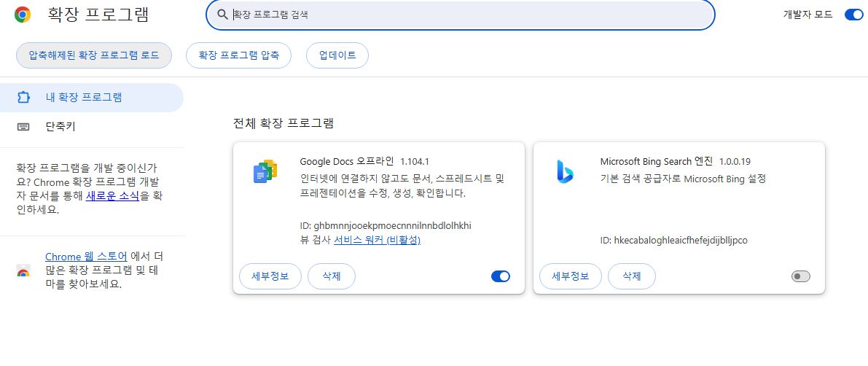Open the Chrome 웹 스토어 link
This screenshot has width=868, height=366.
pyautogui.click(x=86, y=257)
